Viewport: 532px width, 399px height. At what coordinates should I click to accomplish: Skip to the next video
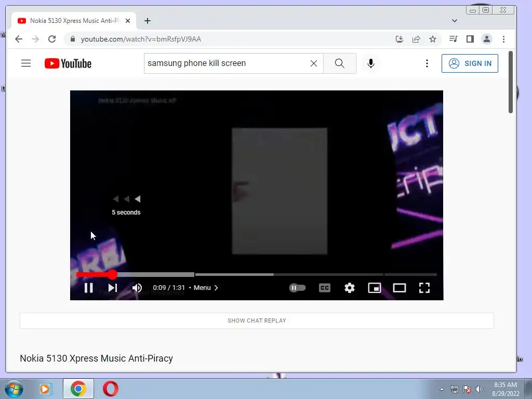click(113, 288)
